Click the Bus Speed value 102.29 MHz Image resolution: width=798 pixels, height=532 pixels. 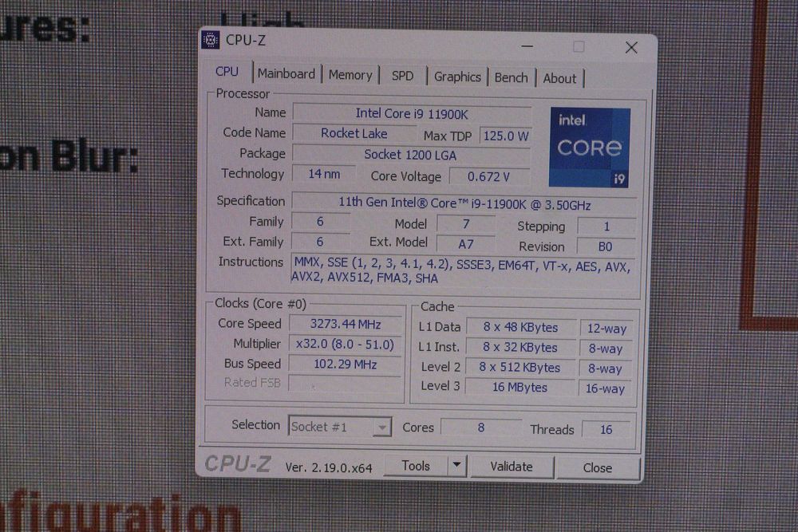tap(345, 365)
